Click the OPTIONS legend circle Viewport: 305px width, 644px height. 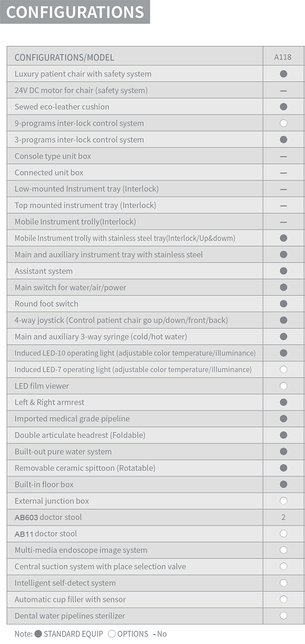(112, 634)
